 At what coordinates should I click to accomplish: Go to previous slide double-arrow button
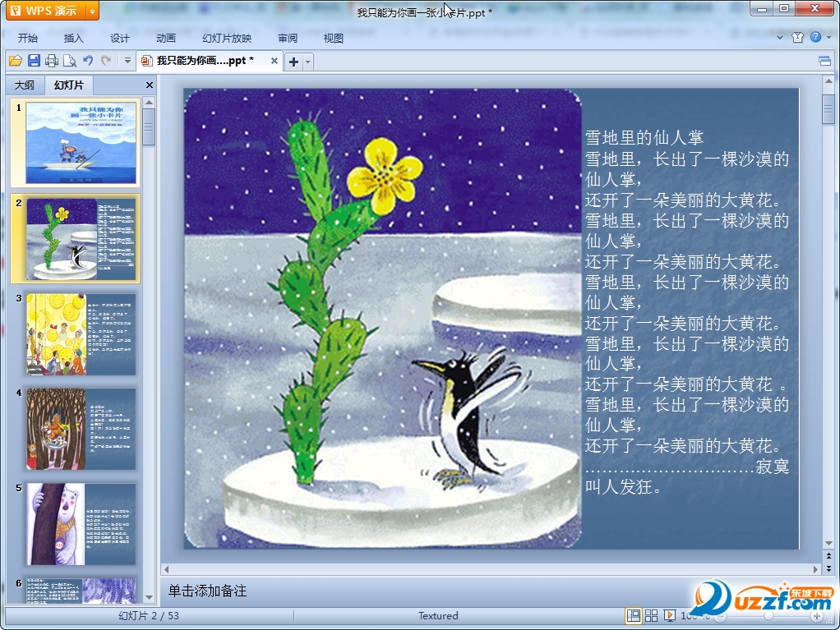pyautogui.click(x=828, y=556)
